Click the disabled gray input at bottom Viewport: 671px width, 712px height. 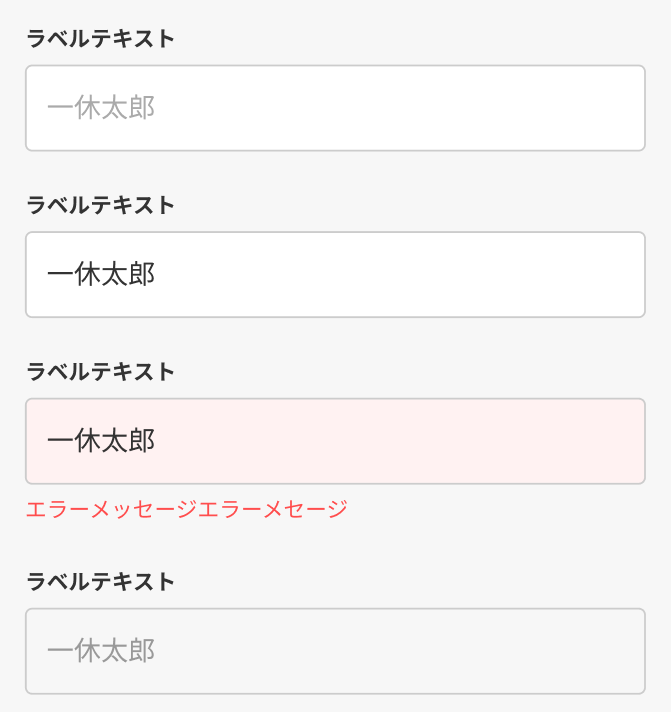(335, 651)
